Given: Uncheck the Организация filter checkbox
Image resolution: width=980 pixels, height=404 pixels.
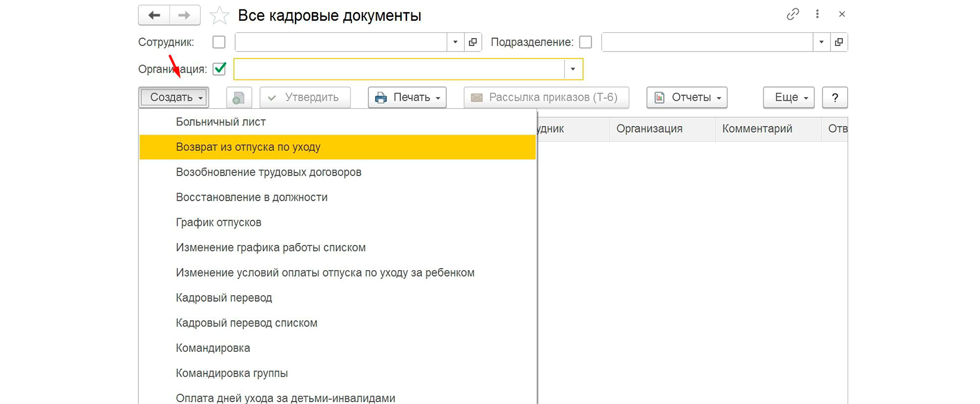Looking at the screenshot, I should (x=219, y=69).
